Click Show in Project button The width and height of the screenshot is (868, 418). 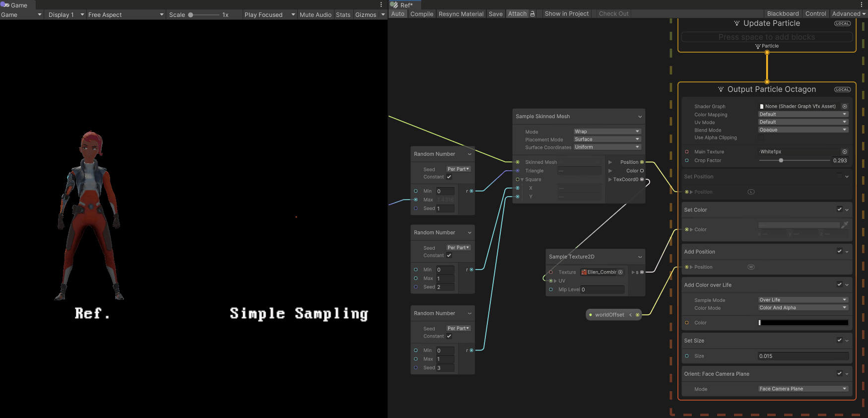coord(567,14)
